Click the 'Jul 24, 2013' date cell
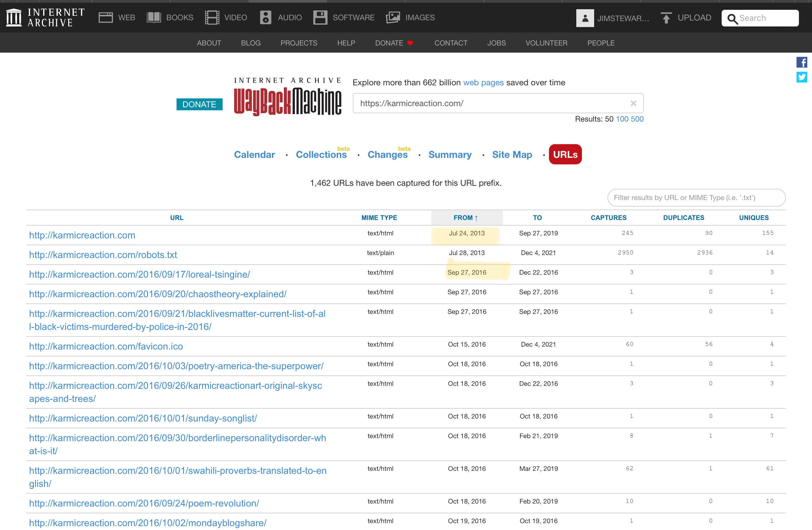The width and height of the screenshot is (812, 530). tap(466, 233)
